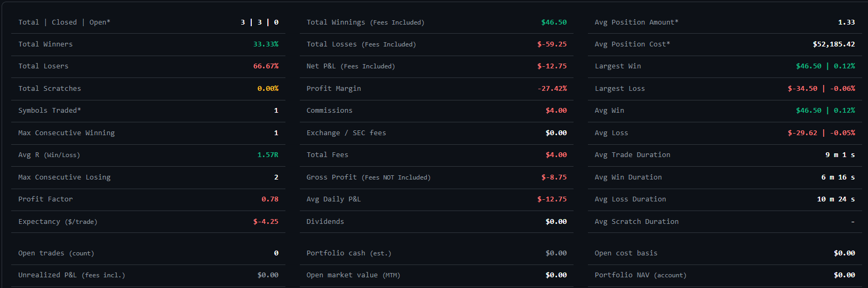Select the Gross Profit (Fees NOT Included) label
The height and width of the screenshot is (288, 868).
368,177
